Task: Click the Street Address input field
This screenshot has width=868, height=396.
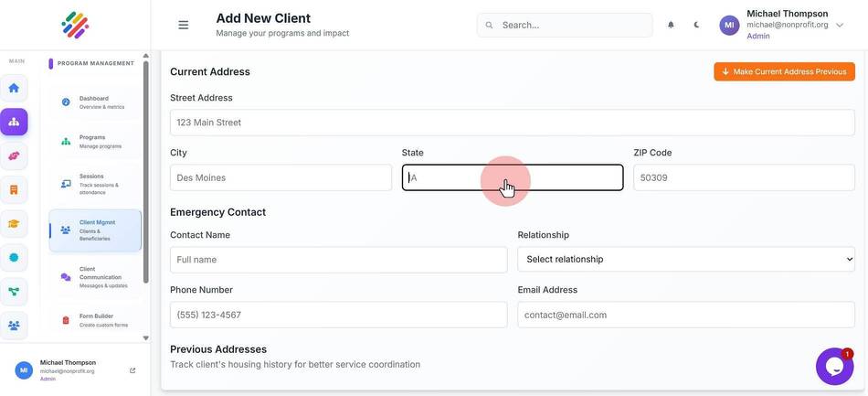Action: tap(512, 123)
